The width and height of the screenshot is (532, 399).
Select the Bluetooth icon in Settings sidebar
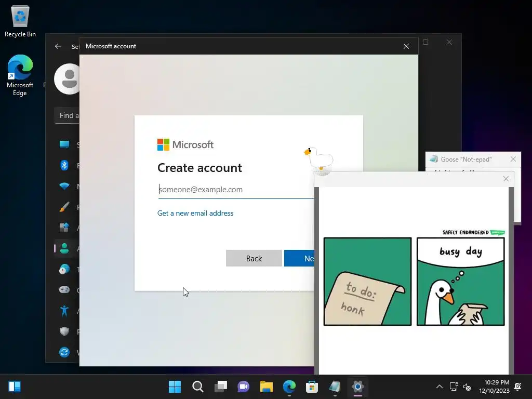point(64,165)
